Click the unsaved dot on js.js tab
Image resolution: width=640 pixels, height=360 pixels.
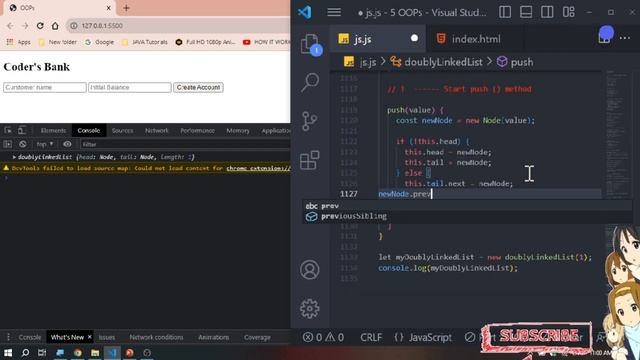(414, 38)
